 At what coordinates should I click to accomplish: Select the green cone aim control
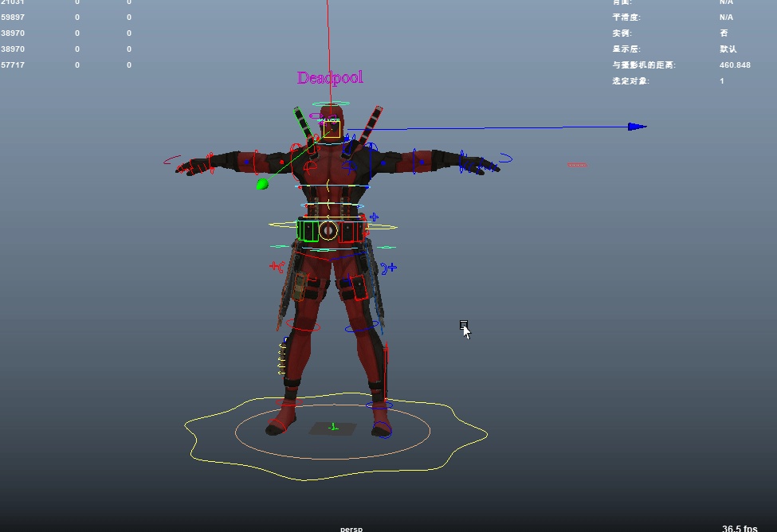coord(262,184)
